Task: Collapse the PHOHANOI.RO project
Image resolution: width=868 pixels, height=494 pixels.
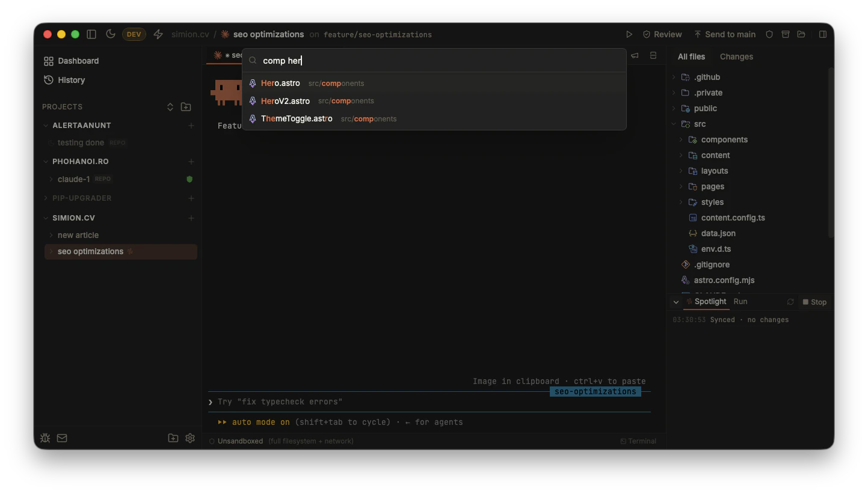Action: click(46, 162)
